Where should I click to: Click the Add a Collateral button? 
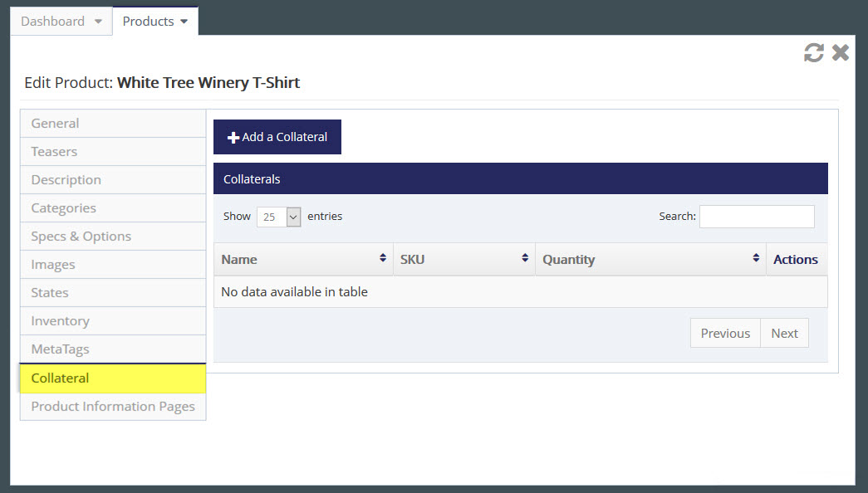277,137
